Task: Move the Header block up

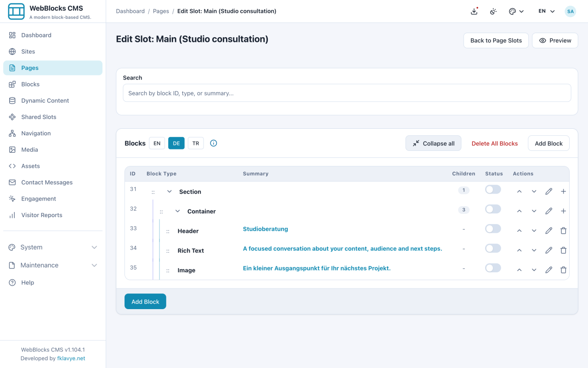Action: (519, 231)
